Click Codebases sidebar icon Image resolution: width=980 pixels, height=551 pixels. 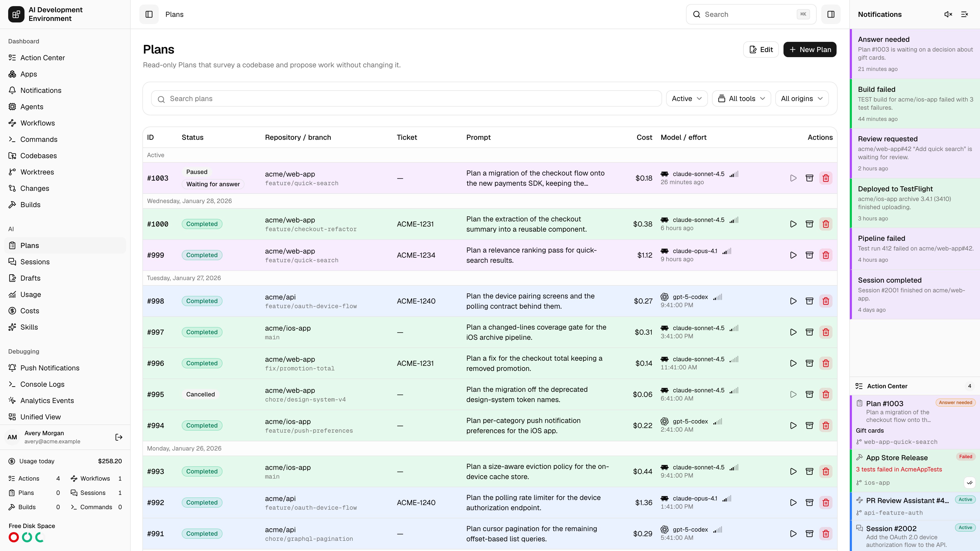click(x=12, y=156)
